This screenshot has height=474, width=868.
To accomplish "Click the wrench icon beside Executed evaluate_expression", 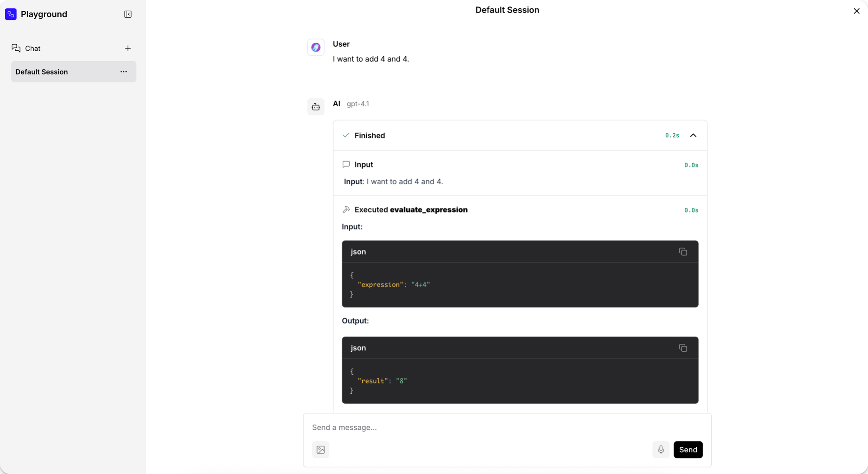I will tap(346, 209).
